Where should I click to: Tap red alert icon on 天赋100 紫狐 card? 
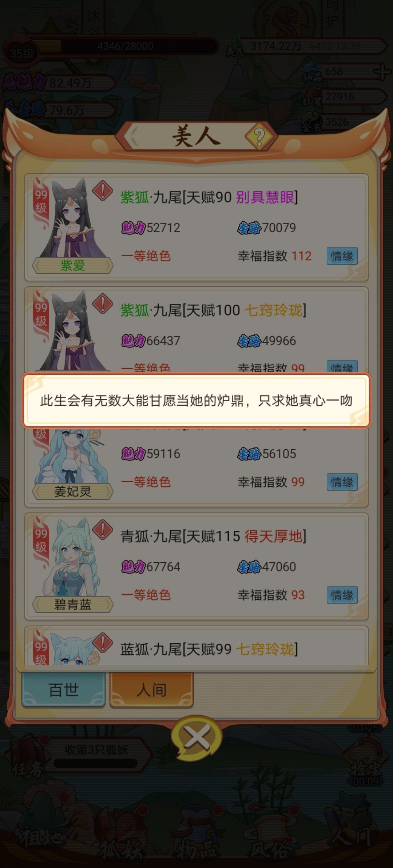tap(103, 304)
